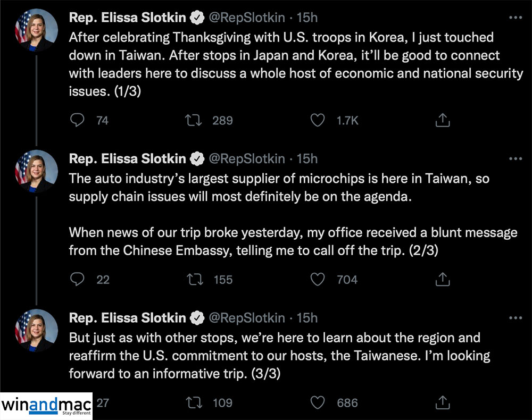Open the 15h timestamp of third tweet
The width and height of the screenshot is (532, 420).
[x=307, y=318]
